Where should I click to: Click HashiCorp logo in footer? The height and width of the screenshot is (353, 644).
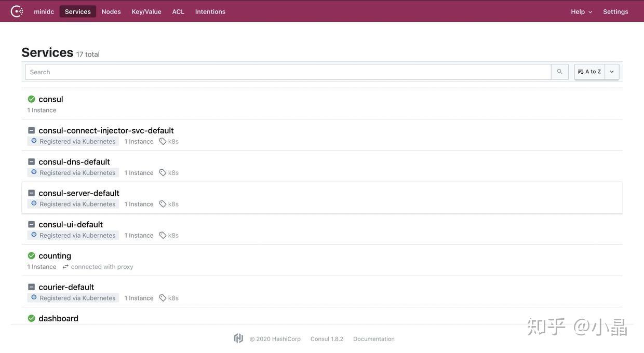238,338
